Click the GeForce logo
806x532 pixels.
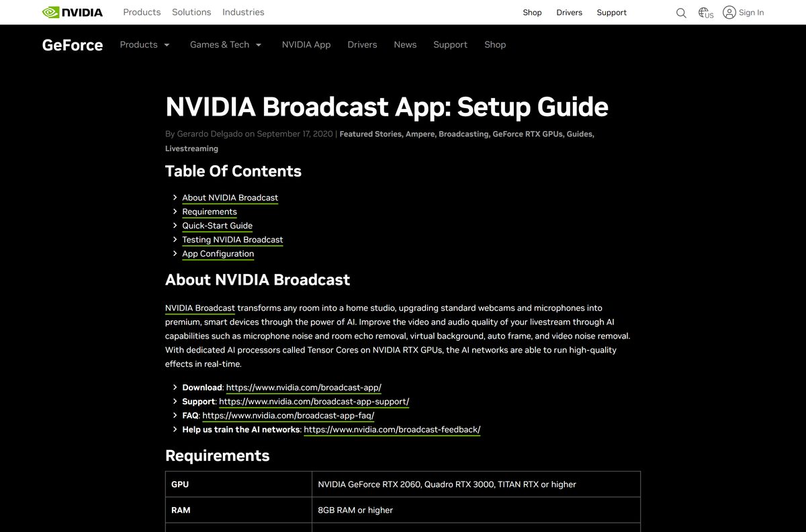(x=73, y=45)
